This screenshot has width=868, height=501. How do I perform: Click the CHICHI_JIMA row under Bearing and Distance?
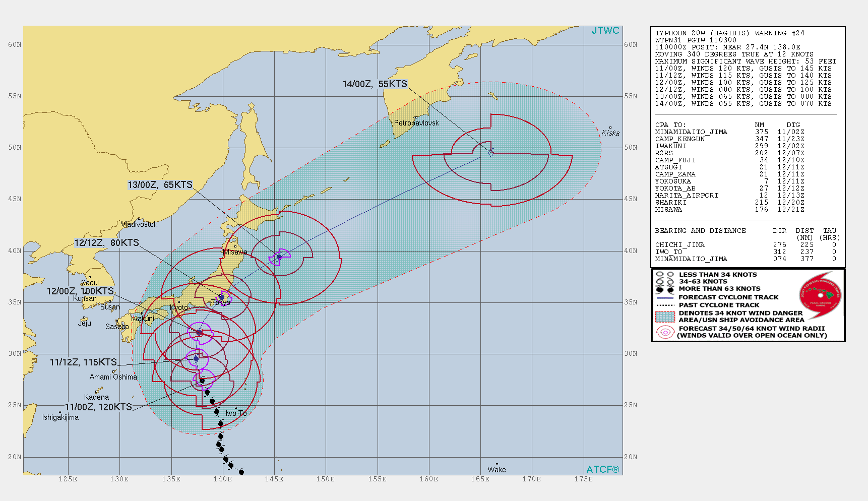point(746,245)
